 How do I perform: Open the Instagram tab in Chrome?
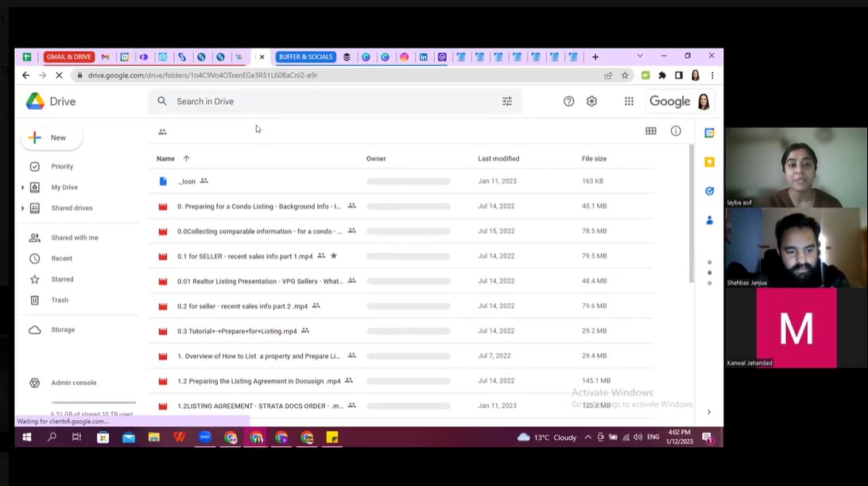[404, 56]
